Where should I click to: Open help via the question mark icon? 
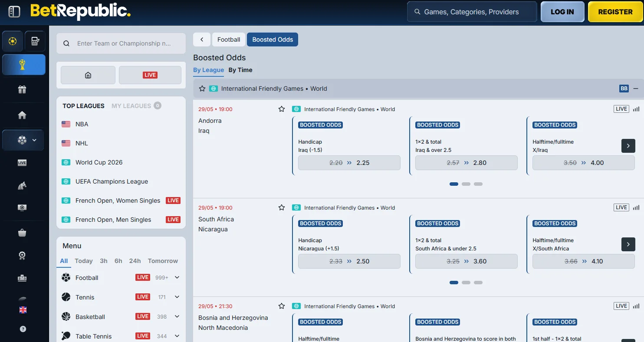click(23, 329)
